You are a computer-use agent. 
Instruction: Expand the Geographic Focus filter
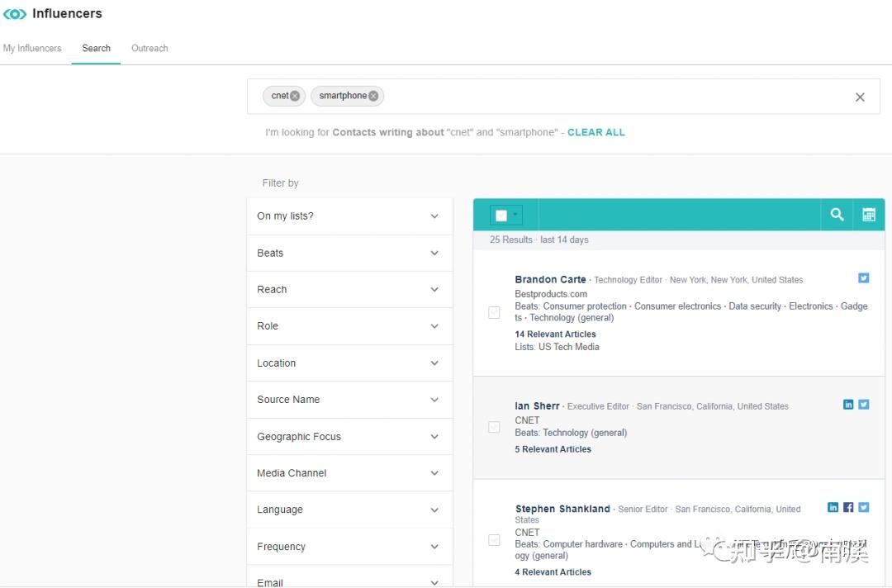[349, 437]
